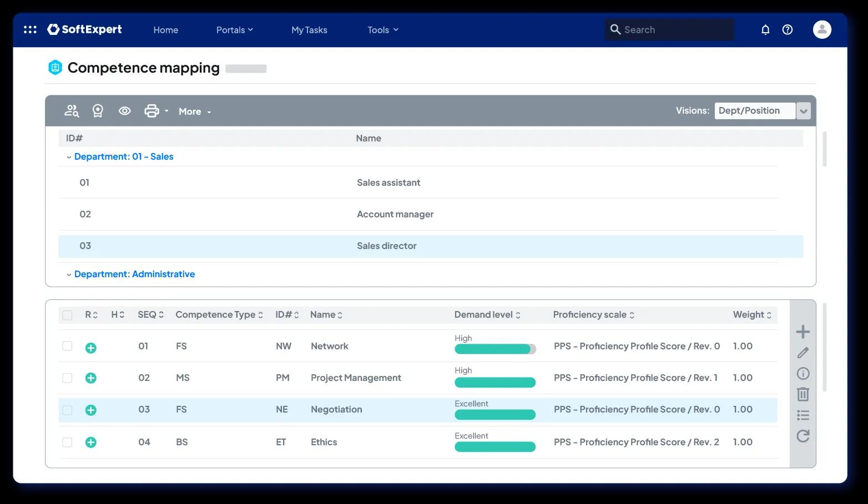Click the pencil edit icon

click(803, 353)
